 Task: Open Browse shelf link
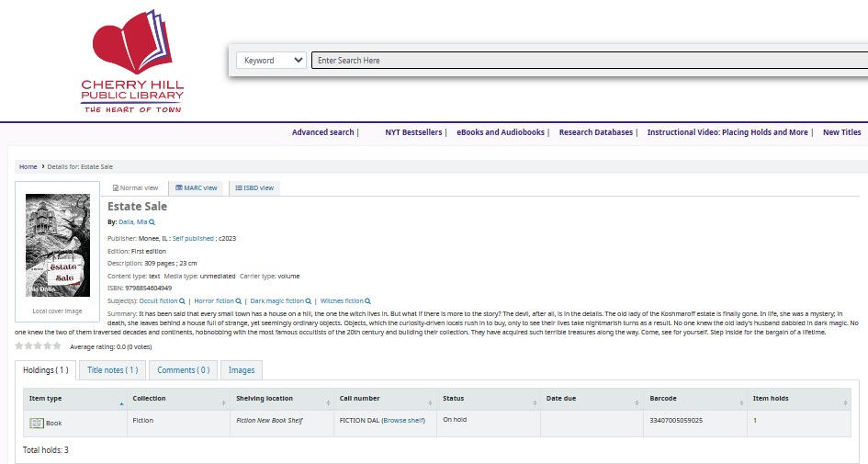[x=403, y=420]
